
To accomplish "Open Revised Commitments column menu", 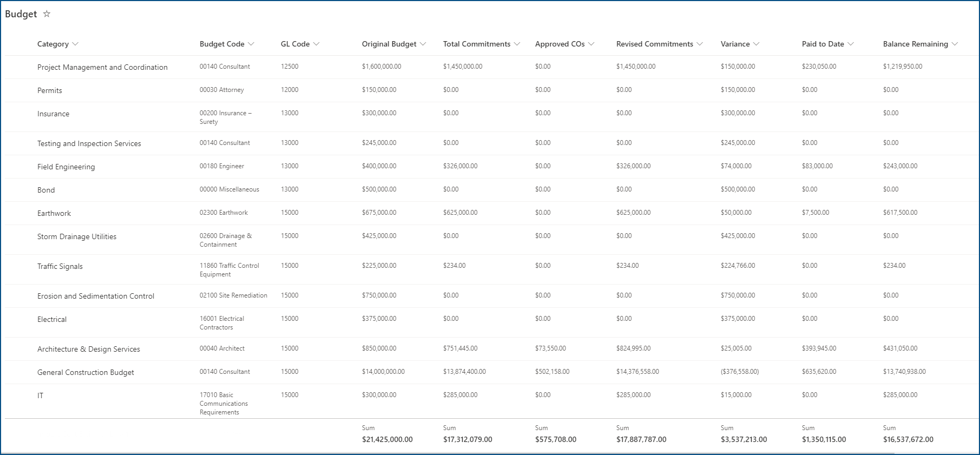I will tap(700, 44).
